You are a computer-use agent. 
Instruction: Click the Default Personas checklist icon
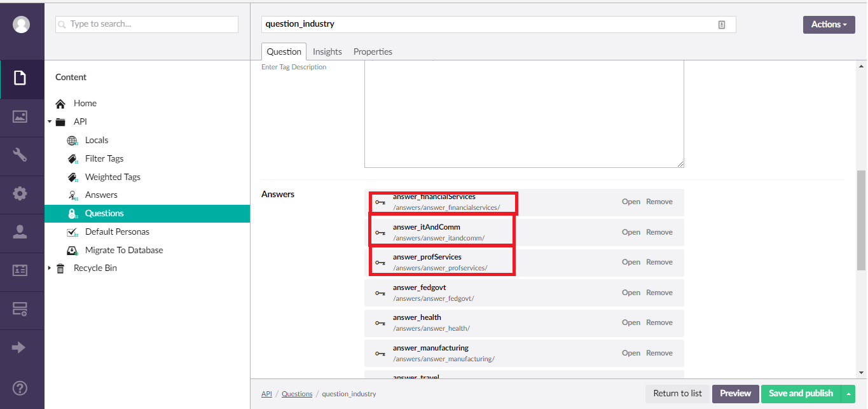point(72,232)
